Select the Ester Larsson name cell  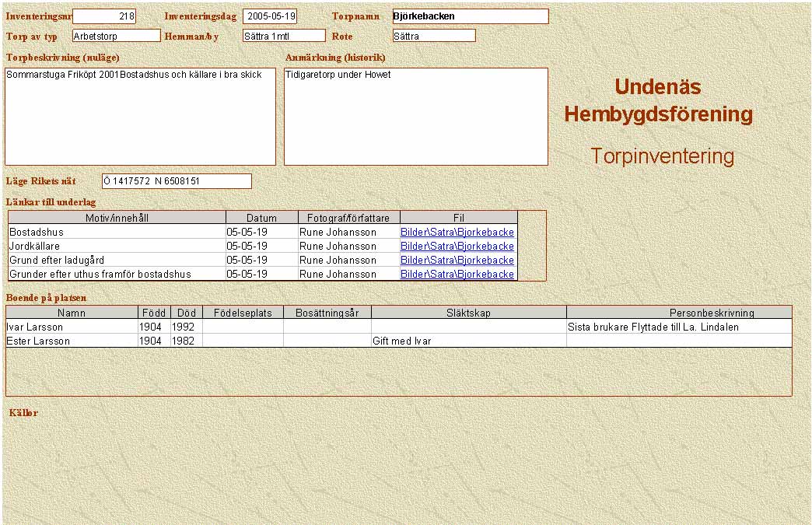click(x=72, y=341)
